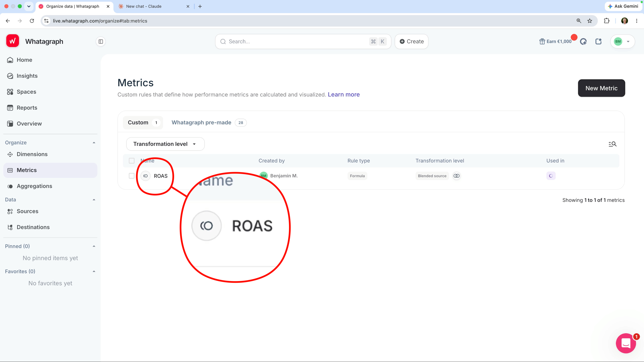This screenshot has width=644, height=362.
Task: Click the Chrome profile avatar
Action: click(624, 21)
